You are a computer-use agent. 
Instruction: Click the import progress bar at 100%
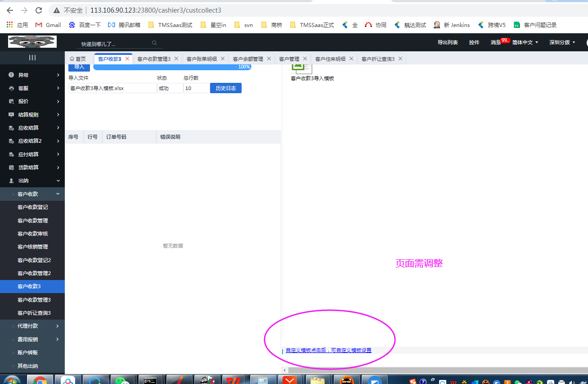[x=172, y=67]
